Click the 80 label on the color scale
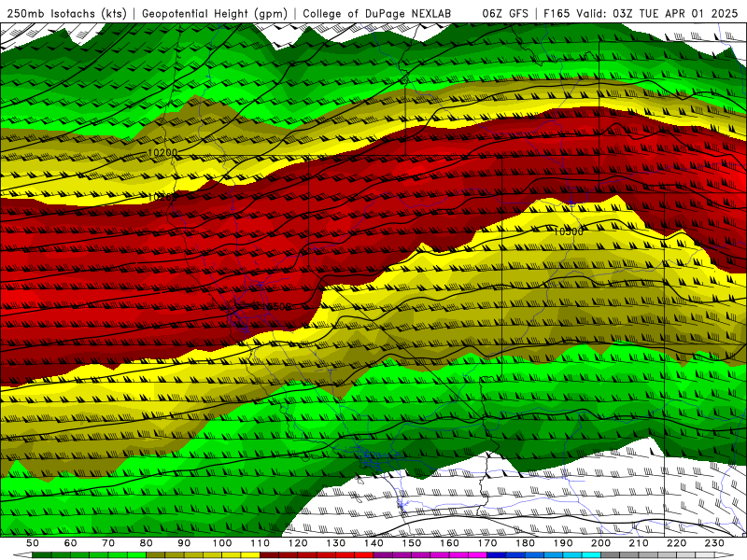The width and height of the screenshot is (747, 560). click(147, 543)
